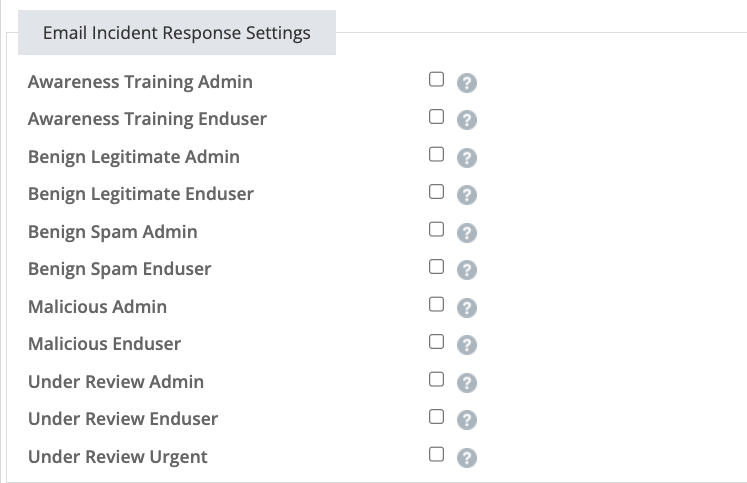Click help icon beside Benign Spam Admin

pyautogui.click(x=467, y=233)
